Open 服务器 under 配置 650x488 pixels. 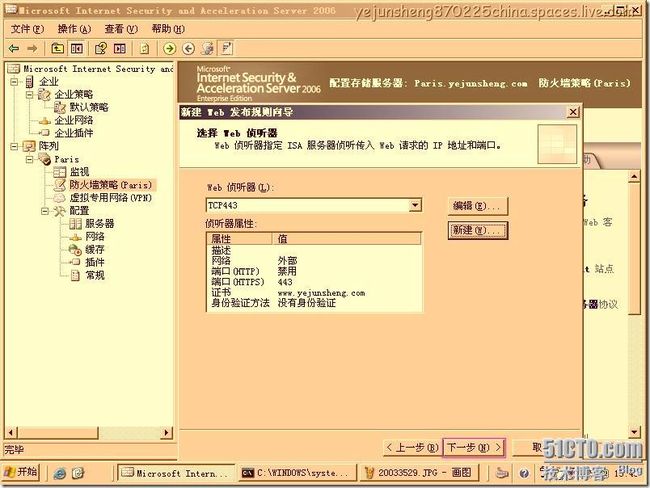click(x=99, y=224)
